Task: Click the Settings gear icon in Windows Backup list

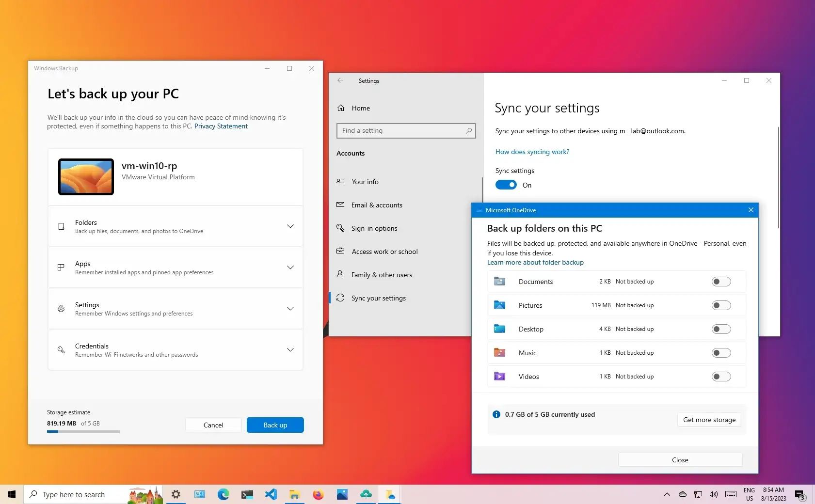Action: click(x=61, y=309)
